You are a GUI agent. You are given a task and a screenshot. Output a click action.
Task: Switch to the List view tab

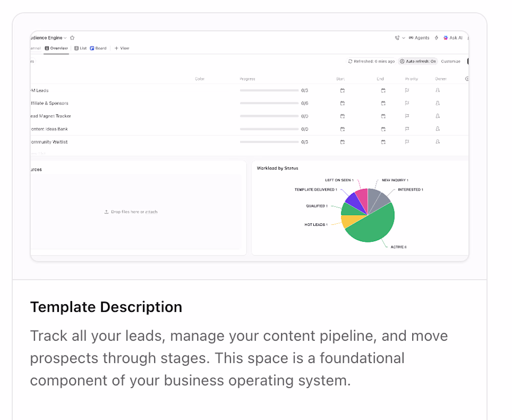point(80,48)
